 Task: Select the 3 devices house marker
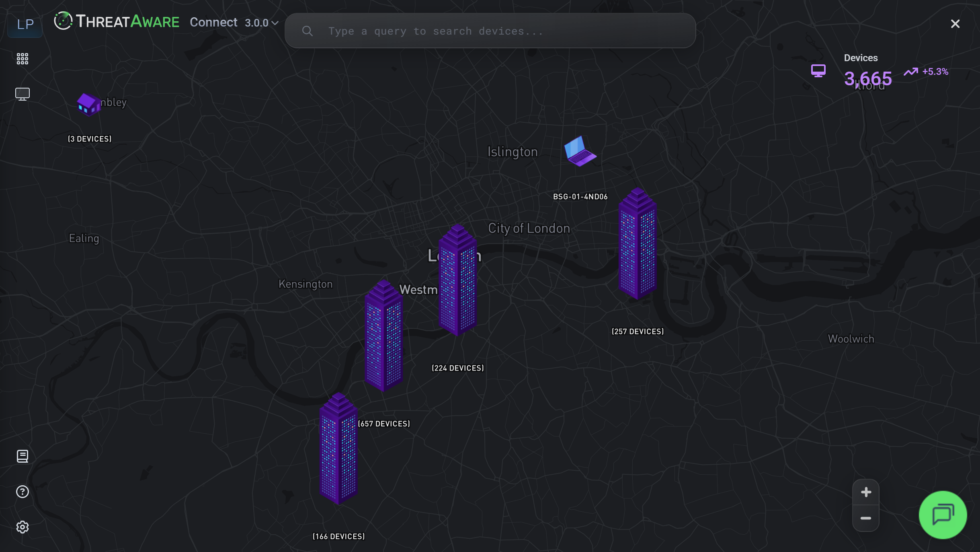[88, 104]
